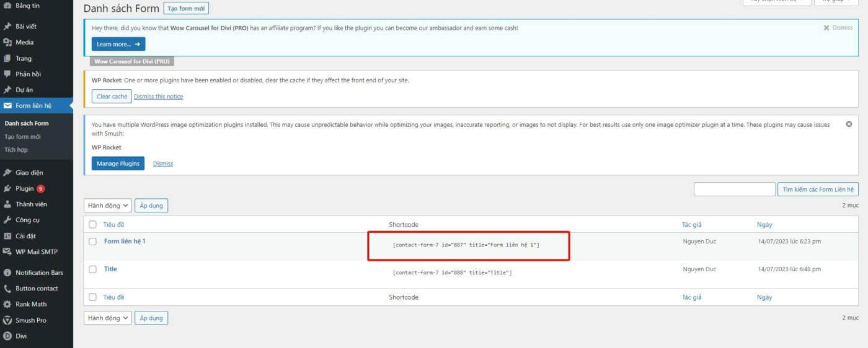Click the Form liên hệ envelope icon
868x348 pixels.
[7, 106]
